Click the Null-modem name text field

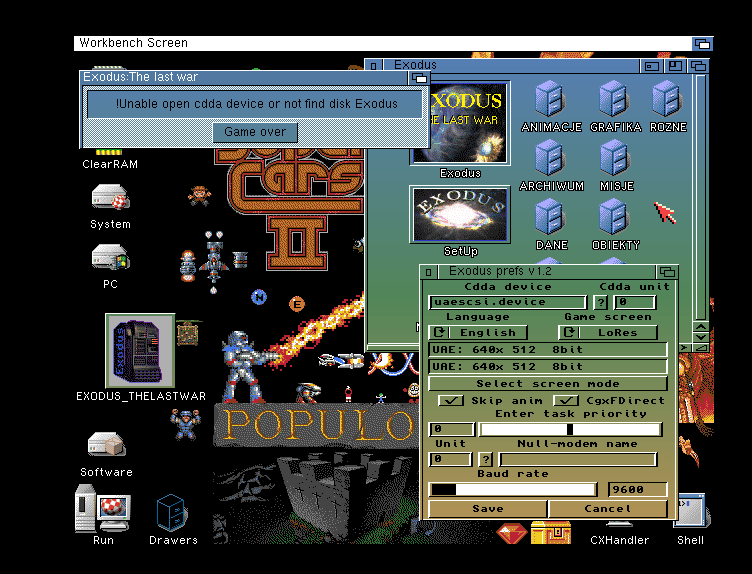click(577, 459)
